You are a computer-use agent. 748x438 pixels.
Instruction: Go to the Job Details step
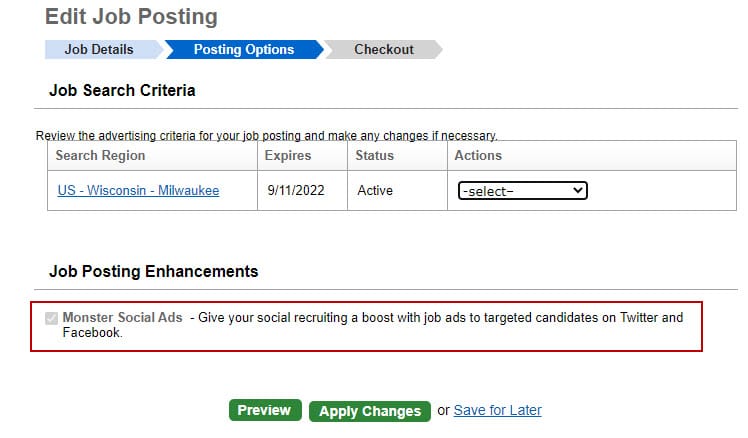[99, 50]
